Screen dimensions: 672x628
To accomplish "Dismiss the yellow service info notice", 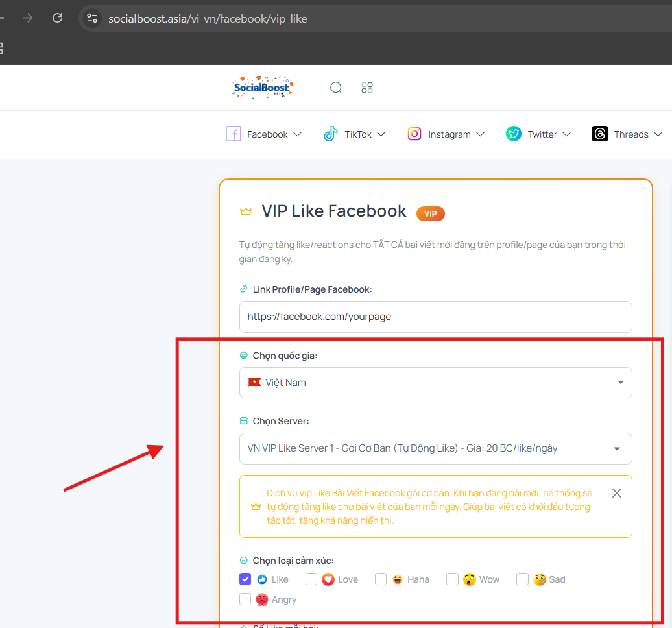I will [616, 493].
